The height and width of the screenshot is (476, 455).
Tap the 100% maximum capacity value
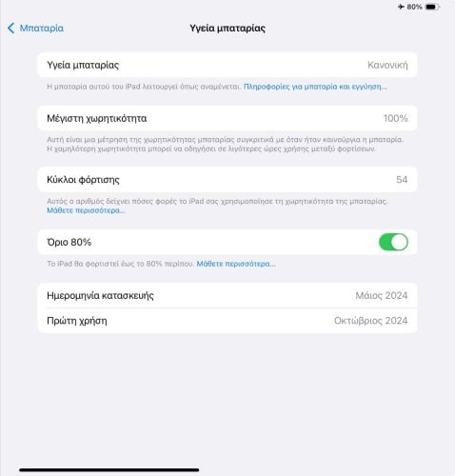click(x=396, y=118)
